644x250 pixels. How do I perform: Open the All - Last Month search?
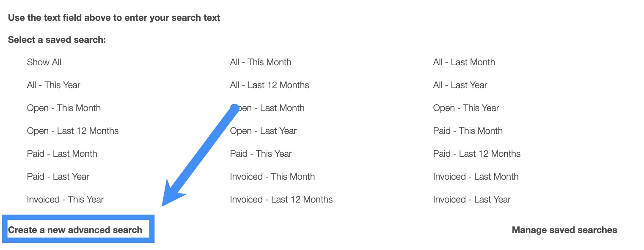point(464,62)
